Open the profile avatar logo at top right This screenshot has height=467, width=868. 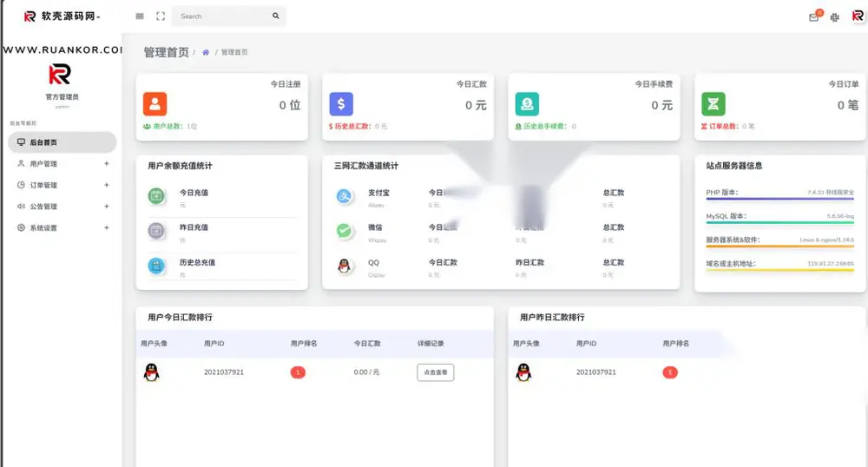pyautogui.click(x=858, y=16)
